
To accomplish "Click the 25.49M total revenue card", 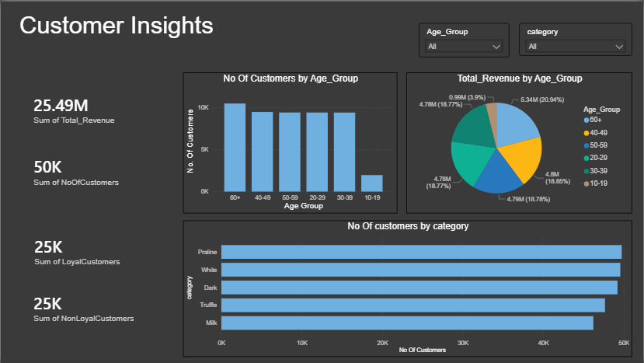I will [74, 111].
